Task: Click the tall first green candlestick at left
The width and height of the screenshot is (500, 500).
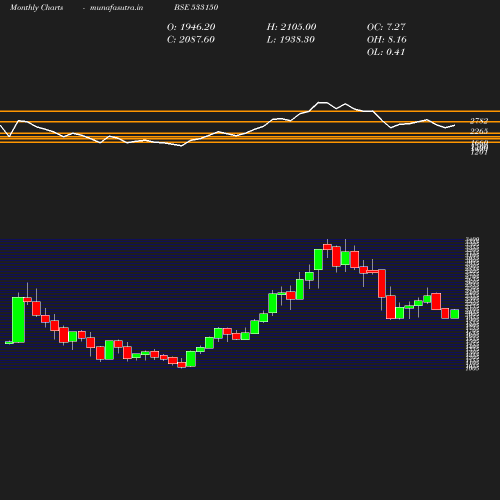Action: [x=18, y=320]
